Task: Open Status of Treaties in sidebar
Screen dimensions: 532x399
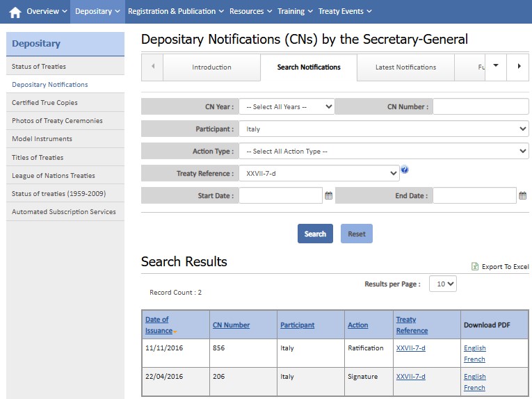Action: [x=39, y=67]
